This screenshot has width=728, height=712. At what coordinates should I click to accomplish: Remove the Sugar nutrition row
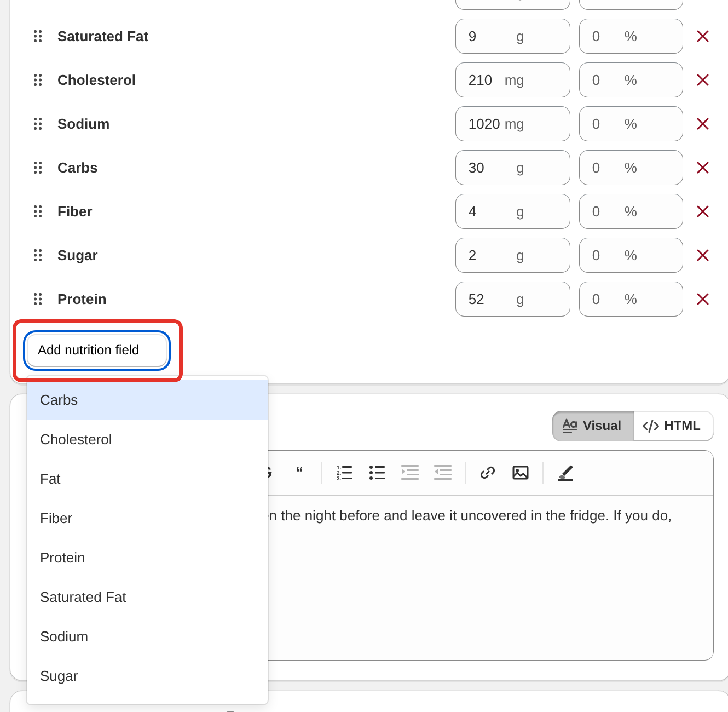703,255
